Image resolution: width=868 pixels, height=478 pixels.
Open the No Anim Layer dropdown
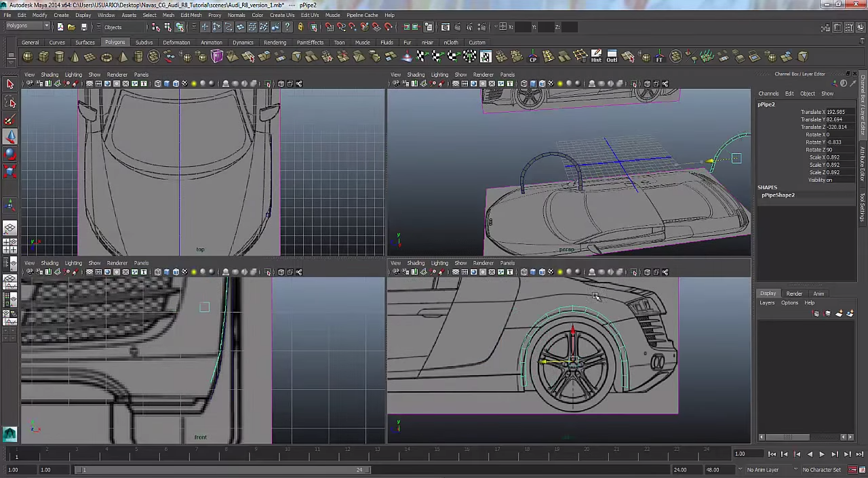coord(763,470)
